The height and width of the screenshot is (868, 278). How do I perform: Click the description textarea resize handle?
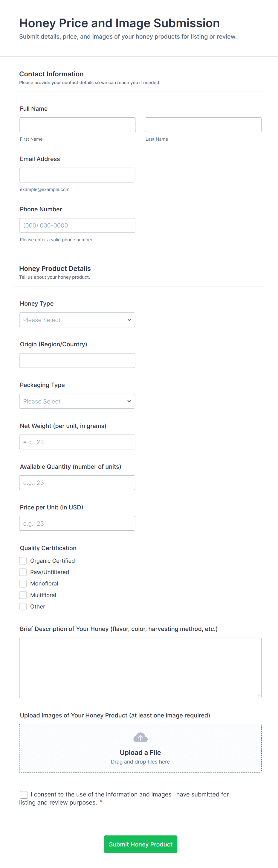tap(258, 694)
